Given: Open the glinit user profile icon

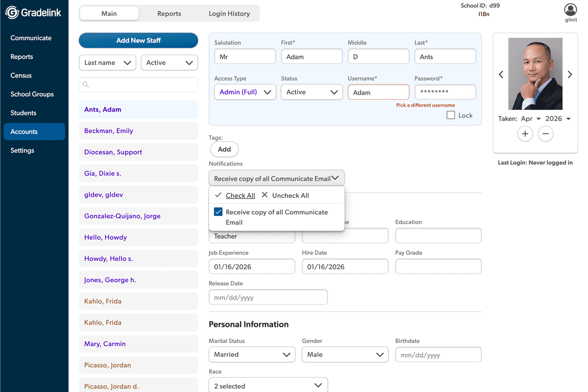Looking at the screenshot, I should point(570,10).
